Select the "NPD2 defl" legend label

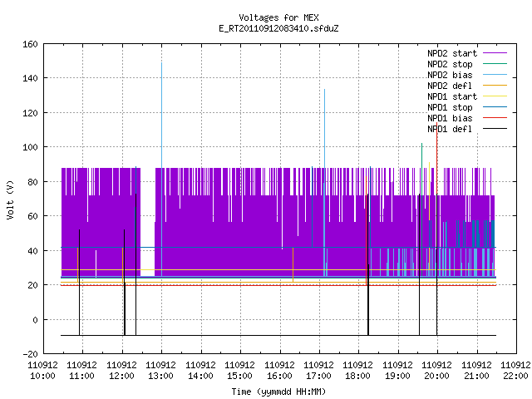(450, 86)
